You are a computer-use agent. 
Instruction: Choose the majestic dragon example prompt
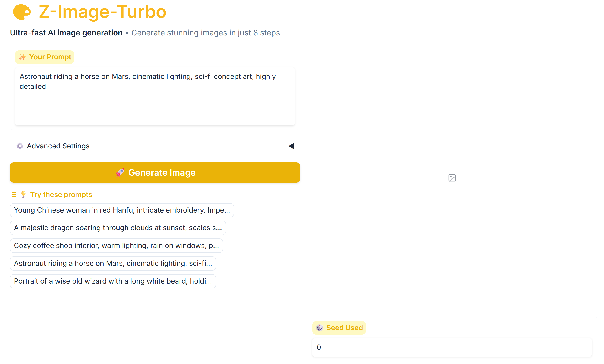[118, 228]
